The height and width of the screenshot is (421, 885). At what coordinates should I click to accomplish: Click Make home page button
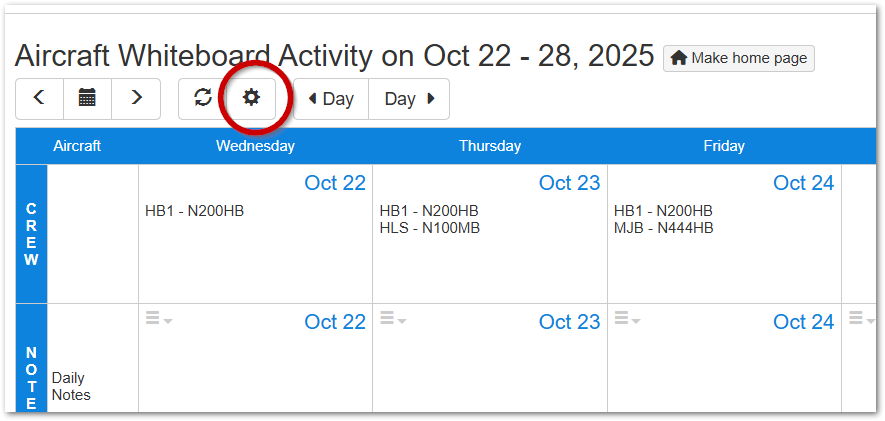point(739,58)
